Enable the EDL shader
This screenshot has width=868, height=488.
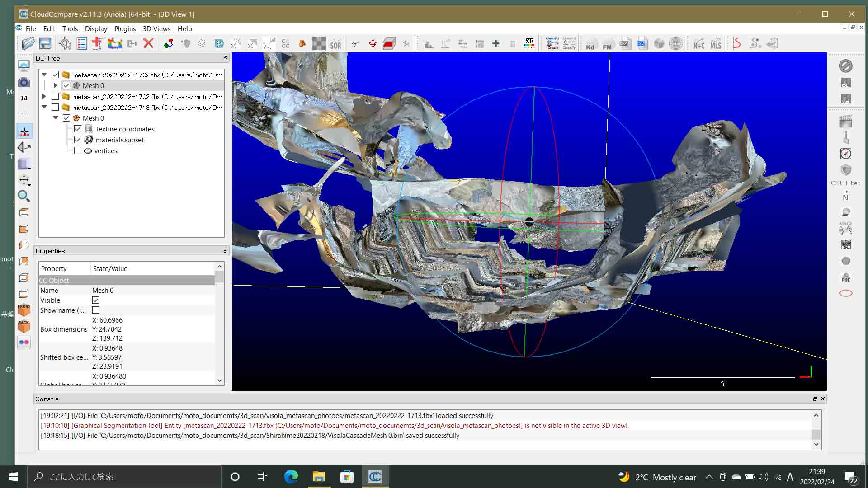click(846, 83)
